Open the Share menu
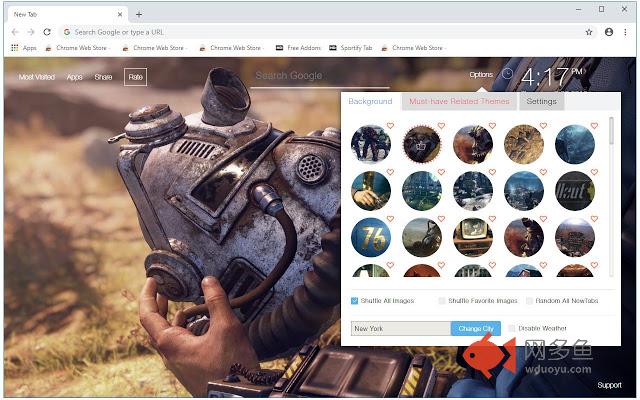The height and width of the screenshot is (400, 640). point(103,77)
